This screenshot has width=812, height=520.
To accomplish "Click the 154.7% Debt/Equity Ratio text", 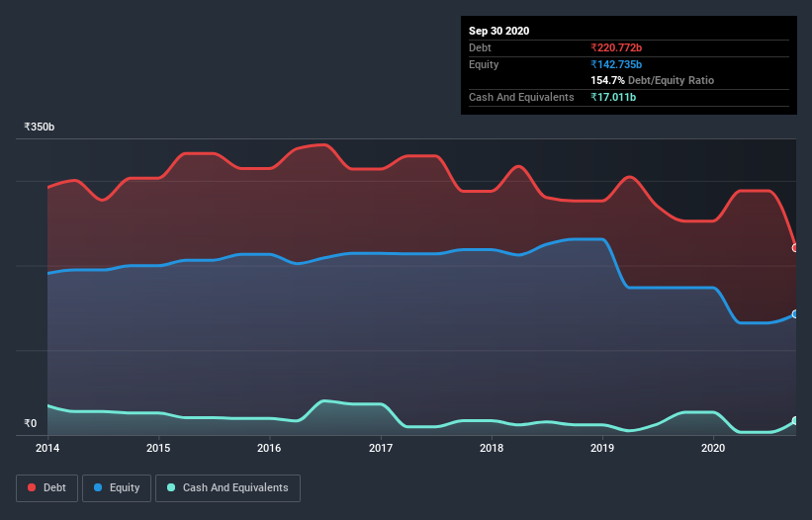I will coord(653,81).
